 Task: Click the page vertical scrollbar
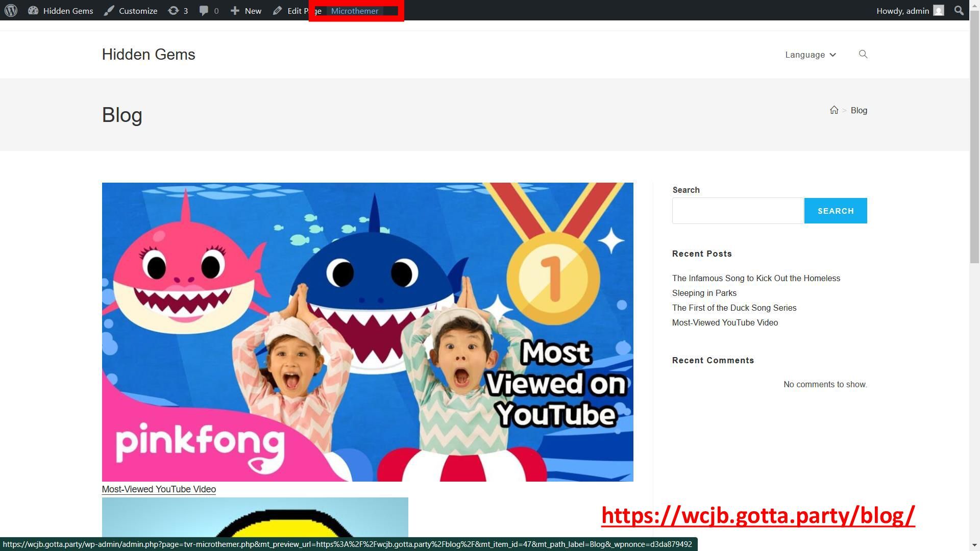click(975, 138)
